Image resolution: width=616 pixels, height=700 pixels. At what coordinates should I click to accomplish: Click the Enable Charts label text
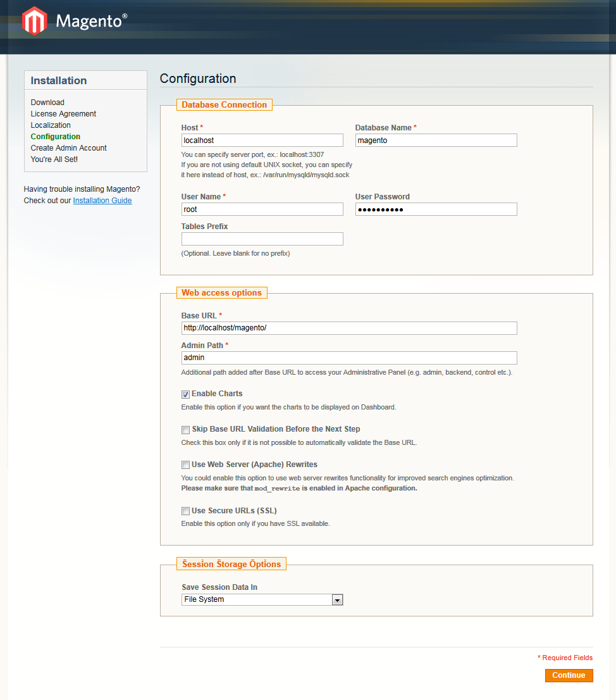217,394
